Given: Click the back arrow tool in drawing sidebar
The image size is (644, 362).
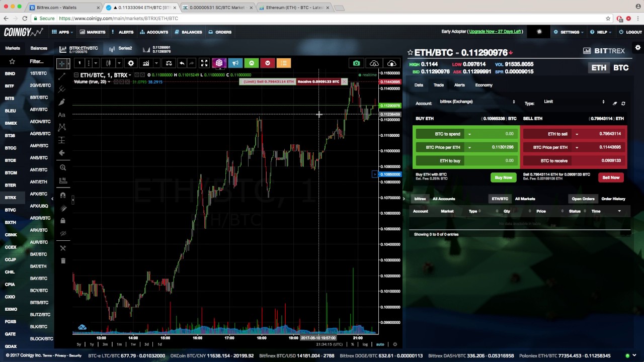Looking at the screenshot, I should 62,153.
